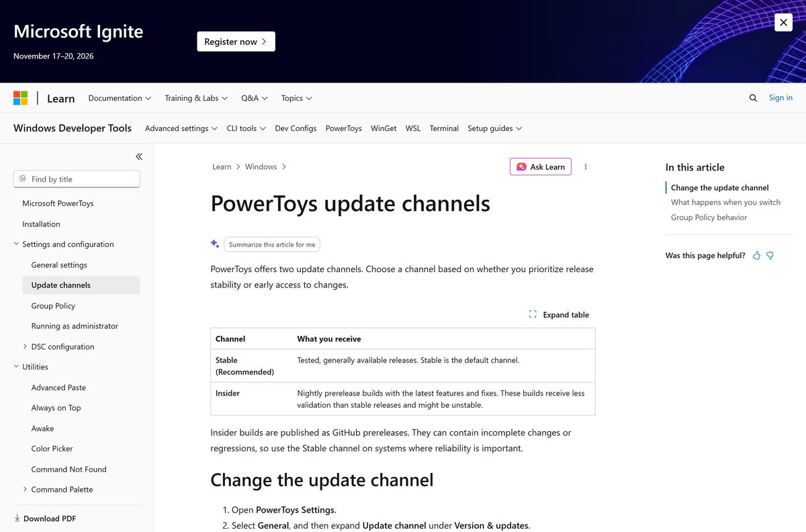The width and height of the screenshot is (806, 532).
Task: Jump to Change the update channel section
Action: pos(720,188)
